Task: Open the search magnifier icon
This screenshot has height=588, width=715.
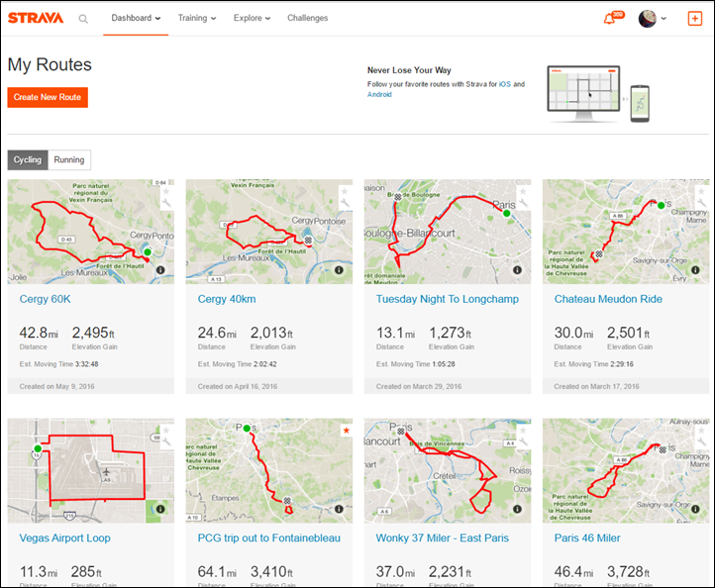Action: pyautogui.click(x=83, y=19)
